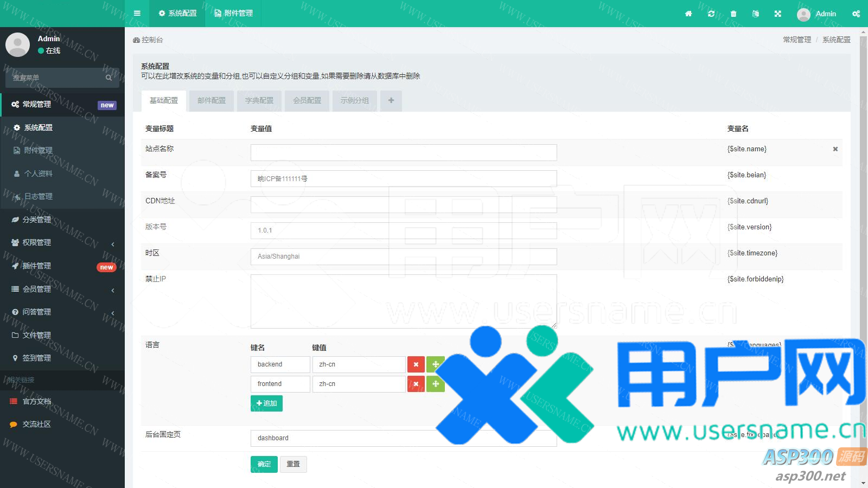Viewport: 868px width, 488px height.
Task: Click the search magnifier in sidebar
Action: coord(108,78)
